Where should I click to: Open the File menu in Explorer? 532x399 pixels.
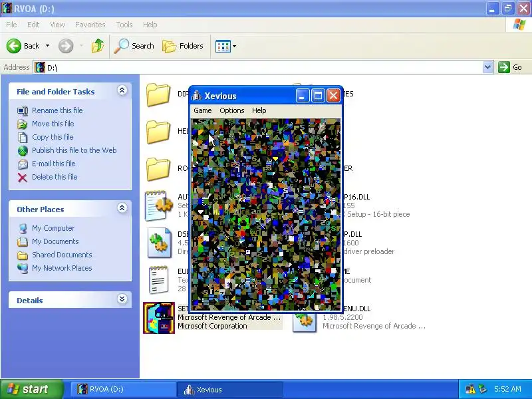(x=11, y=25)
